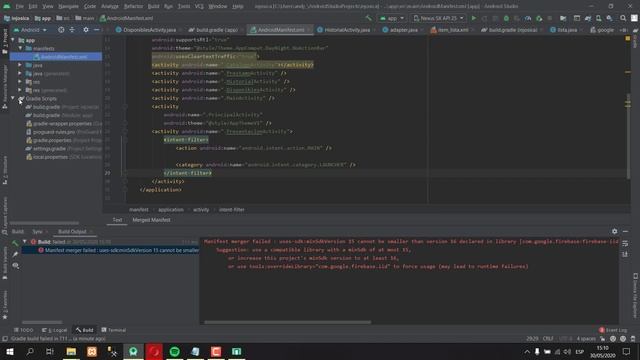The height and width of the screenshot is (360, 640).
Task: Open the Event Log button
Action: pos(613,330)
